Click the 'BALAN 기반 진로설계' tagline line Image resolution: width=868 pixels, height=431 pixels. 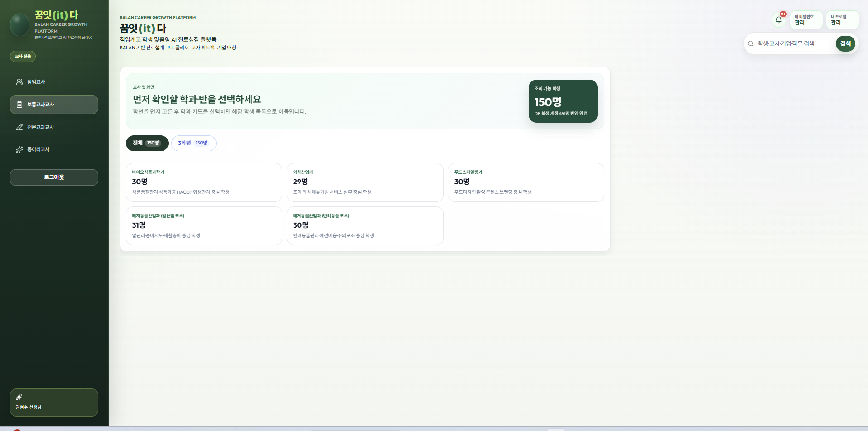[x=178, y=48]
